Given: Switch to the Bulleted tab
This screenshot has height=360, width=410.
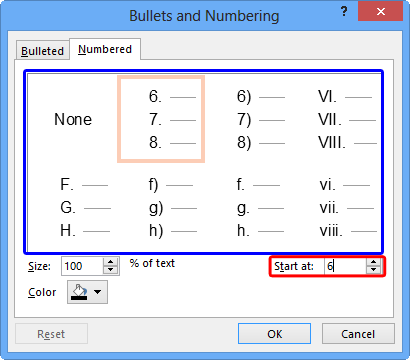Looking at the screenshot, I should (x=43, y=51).
